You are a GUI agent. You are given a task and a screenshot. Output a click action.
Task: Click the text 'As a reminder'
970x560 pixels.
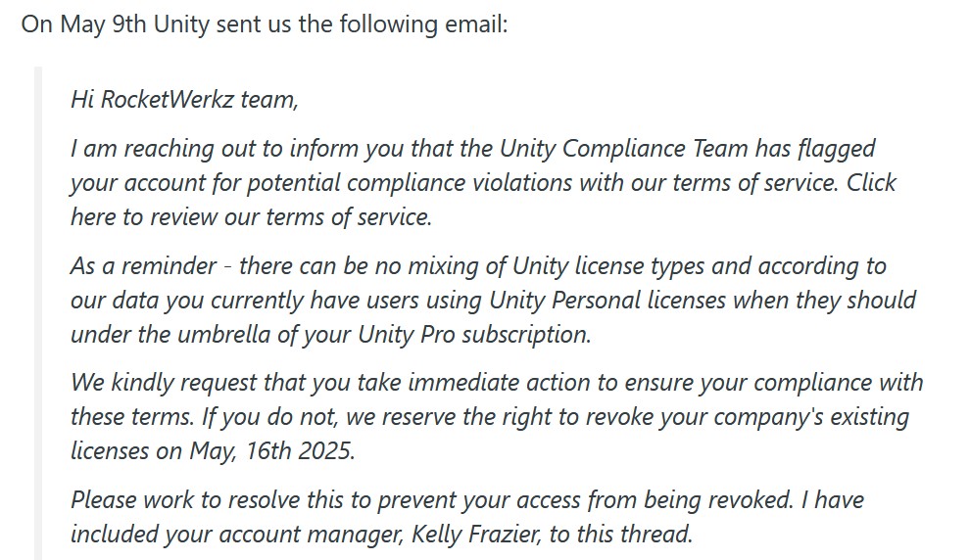pyautogui.click(x=143, y=265)
